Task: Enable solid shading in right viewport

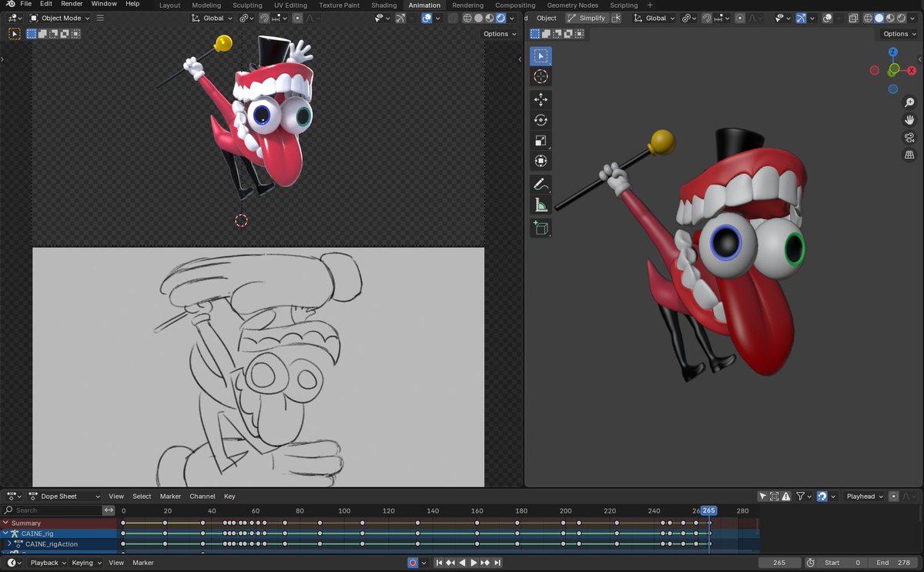Action: coord(879,18)
